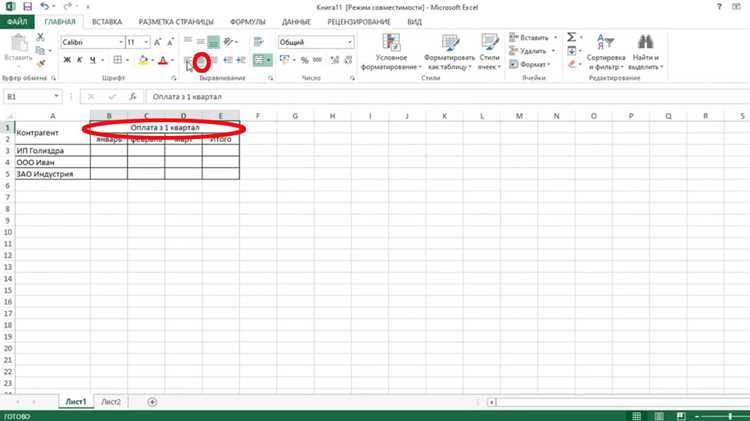750x421 pixels.
Task: Toggle Merge and Center button
Action: [262, 60]
